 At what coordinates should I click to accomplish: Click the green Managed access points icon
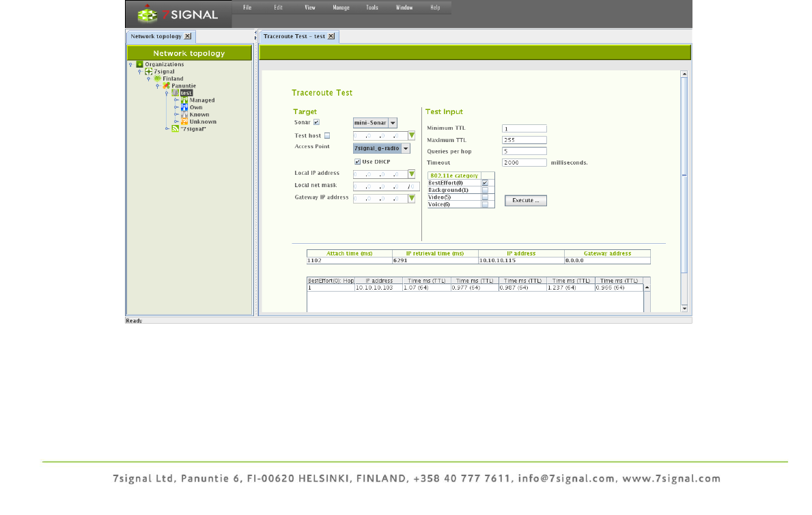point(184,100)
